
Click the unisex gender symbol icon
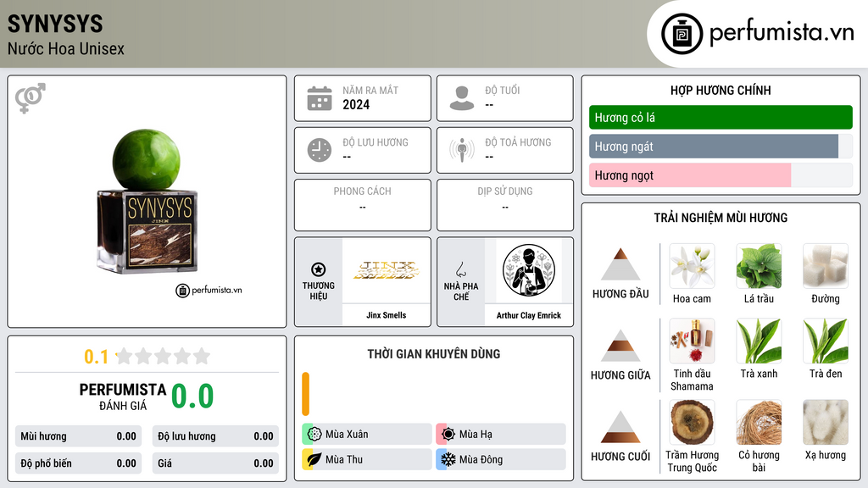[x=31, y=98]
